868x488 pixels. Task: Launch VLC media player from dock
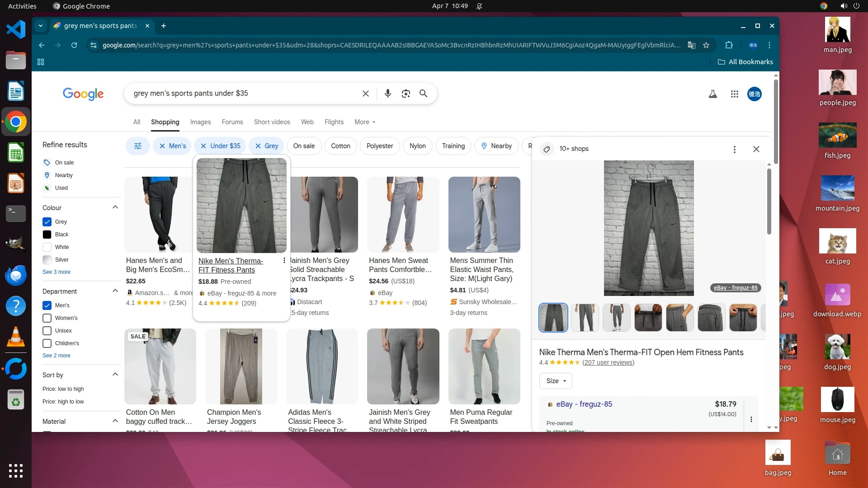pos(15,337)
